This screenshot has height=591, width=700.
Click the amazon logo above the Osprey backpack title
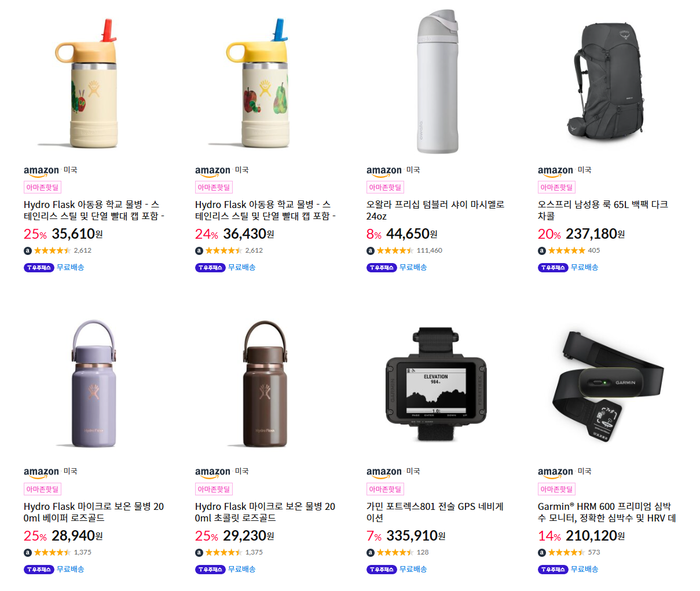point(555,171)
